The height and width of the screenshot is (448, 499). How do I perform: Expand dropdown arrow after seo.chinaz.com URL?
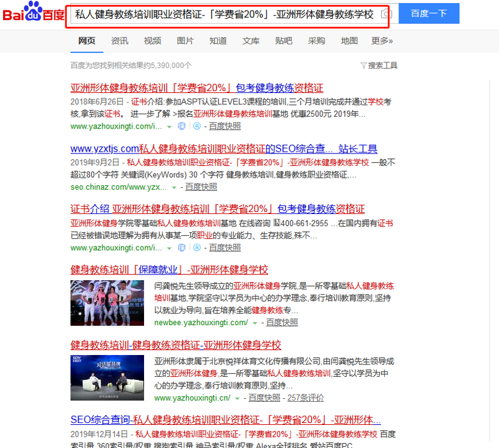(x=174, y=188)
